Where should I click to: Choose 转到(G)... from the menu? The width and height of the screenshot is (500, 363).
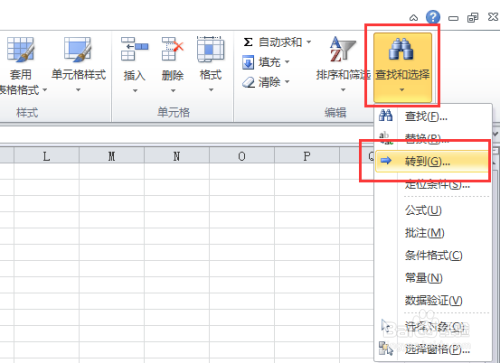tap(433, 161)
